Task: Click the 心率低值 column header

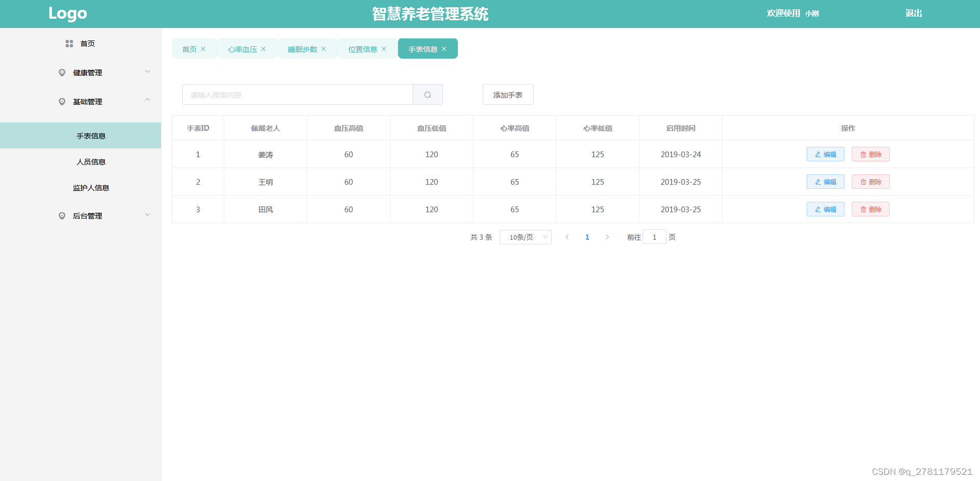Action: (597, 128)
